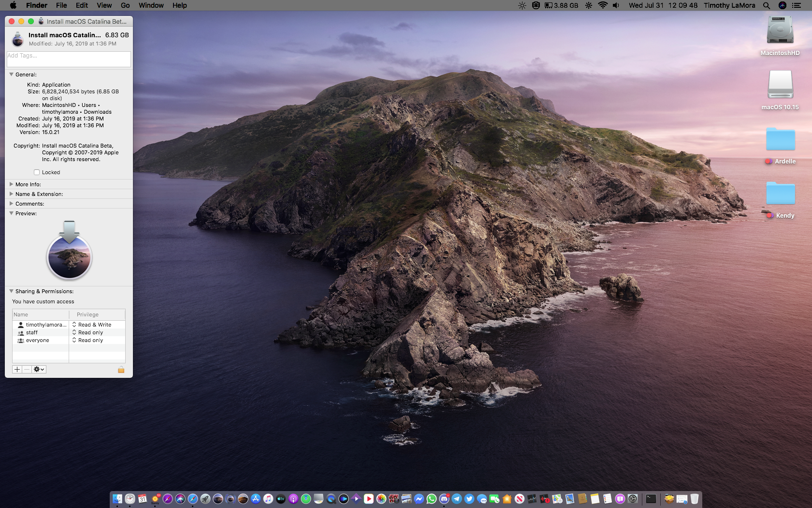Change privilege for staff group
812x508 pixels.
(90, 332)
